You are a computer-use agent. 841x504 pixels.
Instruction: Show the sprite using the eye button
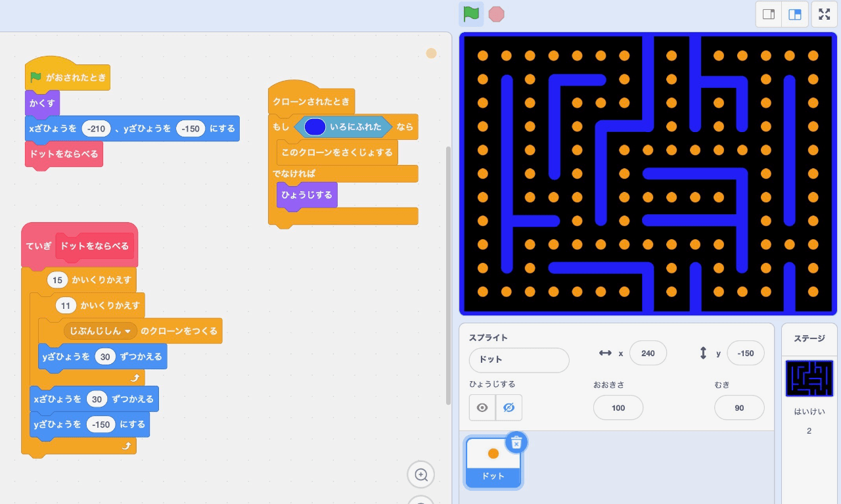(x=482, y=407)
